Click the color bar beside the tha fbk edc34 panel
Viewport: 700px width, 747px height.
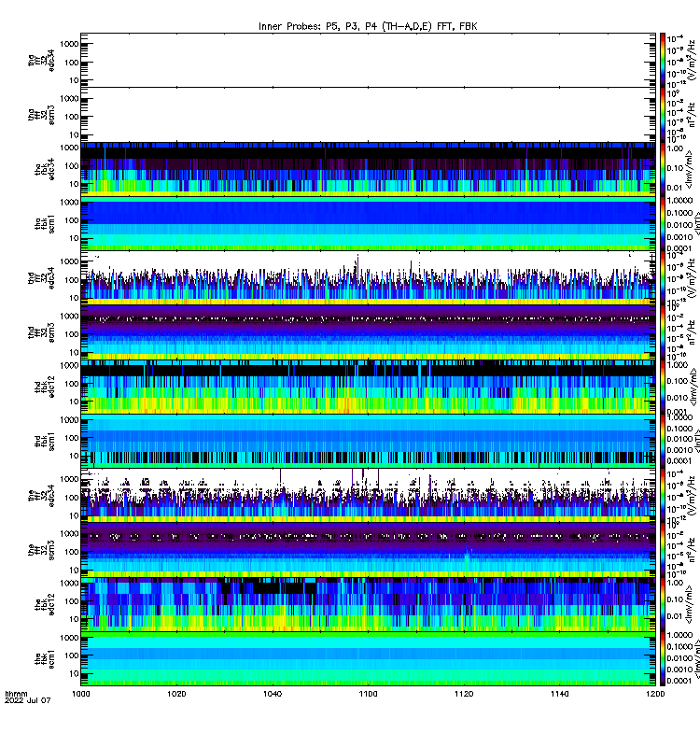(x=663, y=169)
